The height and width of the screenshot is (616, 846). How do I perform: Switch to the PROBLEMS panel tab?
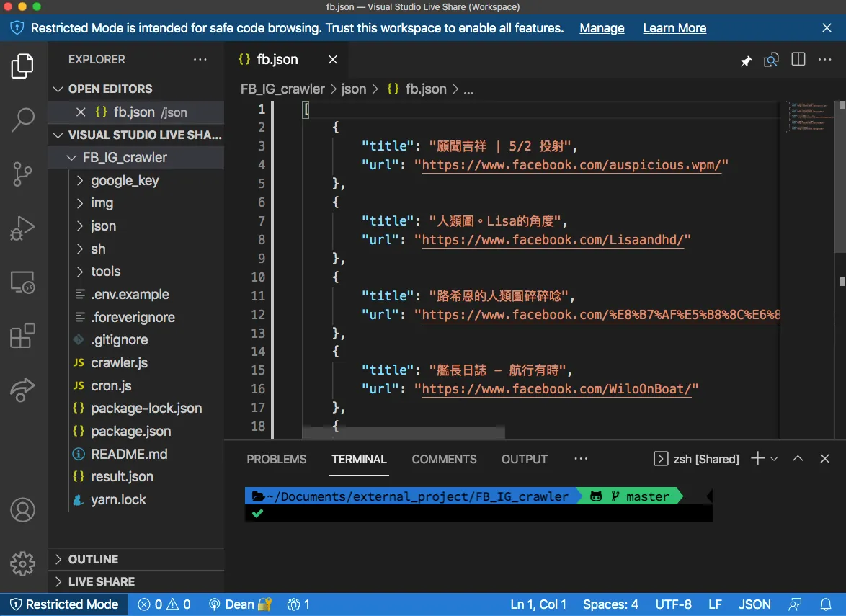276,459
